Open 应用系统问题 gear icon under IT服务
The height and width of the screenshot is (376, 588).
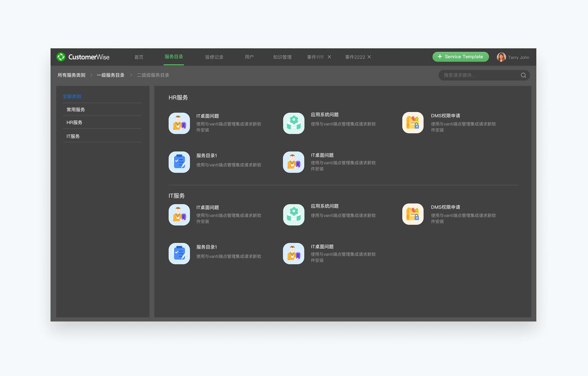tap(293, 214)
